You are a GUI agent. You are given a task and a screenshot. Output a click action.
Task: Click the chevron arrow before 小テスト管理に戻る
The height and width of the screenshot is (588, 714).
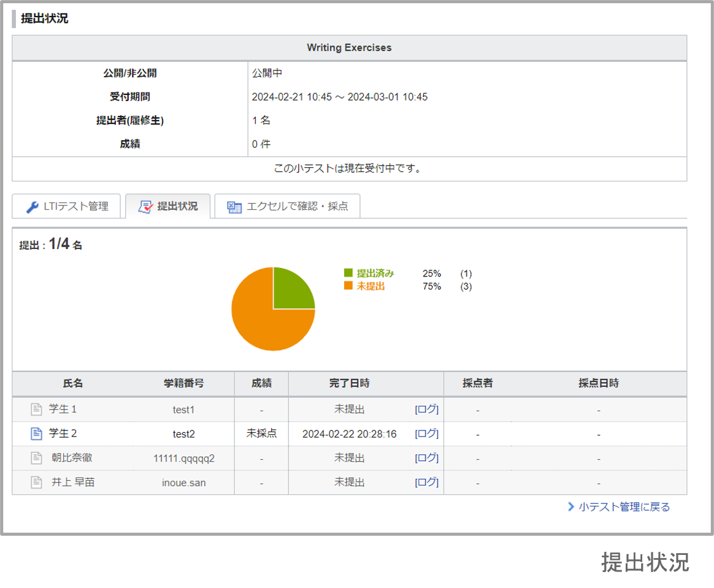pyautogui.click(x=571, y=506)
